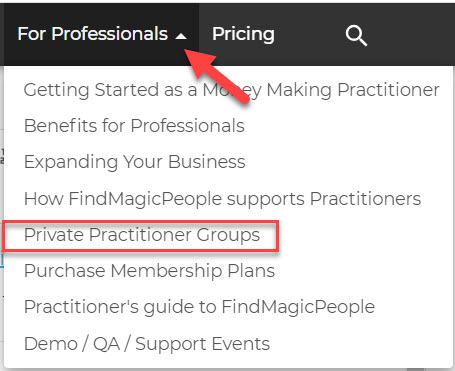Click the word Practitioners in the fourth entry
This screenshot has height=371, width=455.
point(365,199)
